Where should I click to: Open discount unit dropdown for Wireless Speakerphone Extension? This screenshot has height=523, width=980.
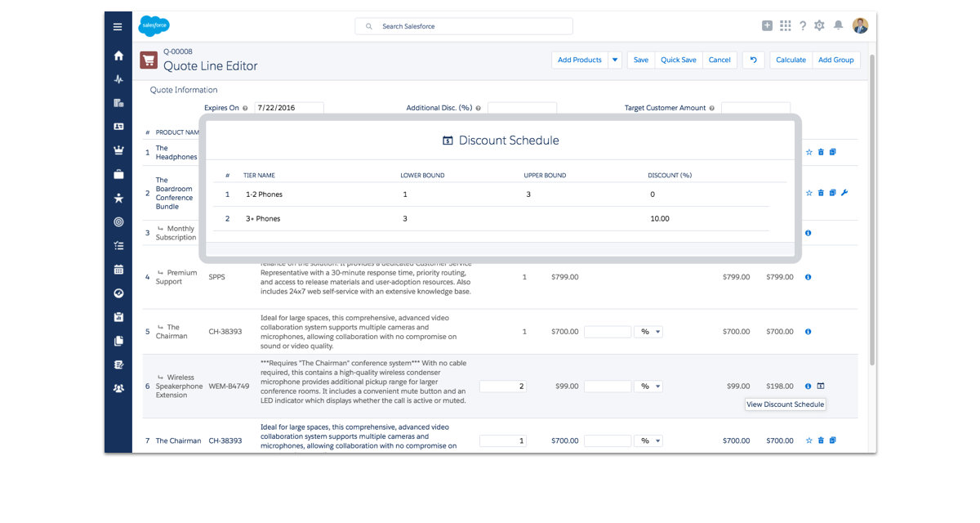click(650, 387)
